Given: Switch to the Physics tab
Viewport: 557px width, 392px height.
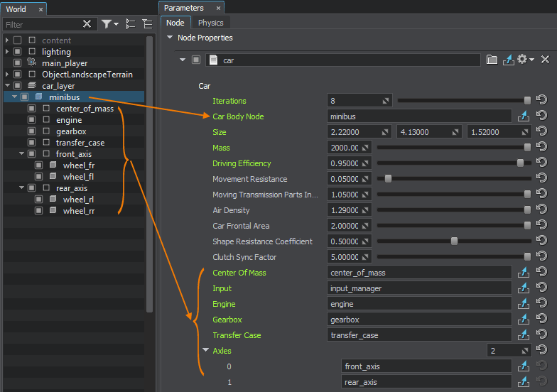Looking at the screenshot, I should pos(210,23).
